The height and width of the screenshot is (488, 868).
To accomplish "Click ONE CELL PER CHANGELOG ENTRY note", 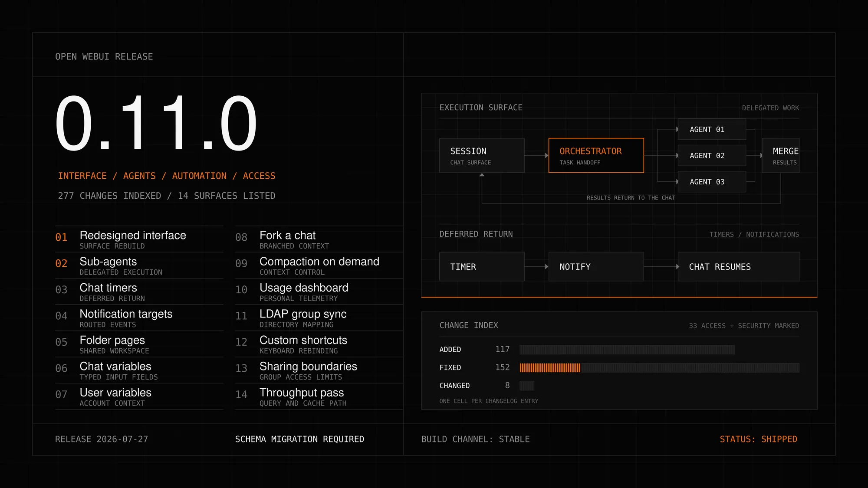I will [489, 401].
